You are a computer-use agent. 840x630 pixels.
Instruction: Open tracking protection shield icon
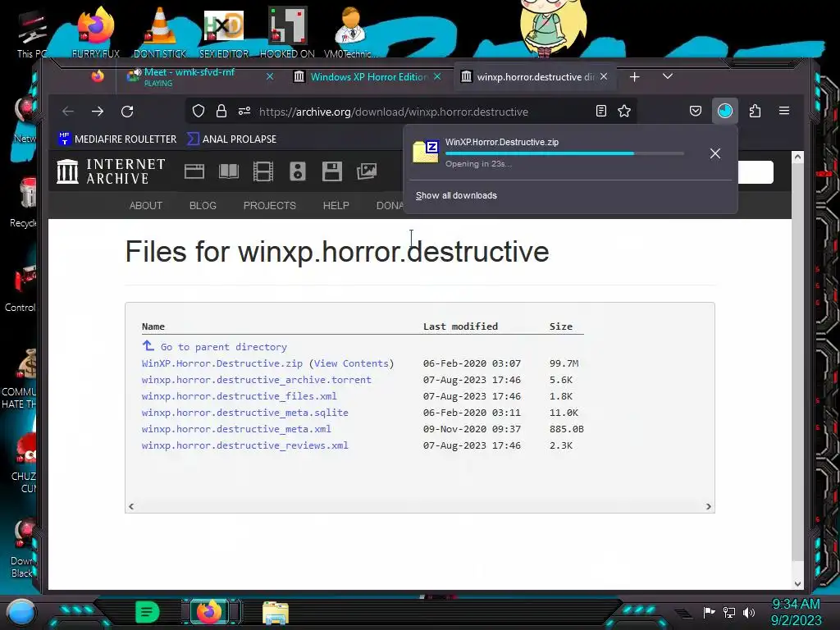(x=199, y=112)
